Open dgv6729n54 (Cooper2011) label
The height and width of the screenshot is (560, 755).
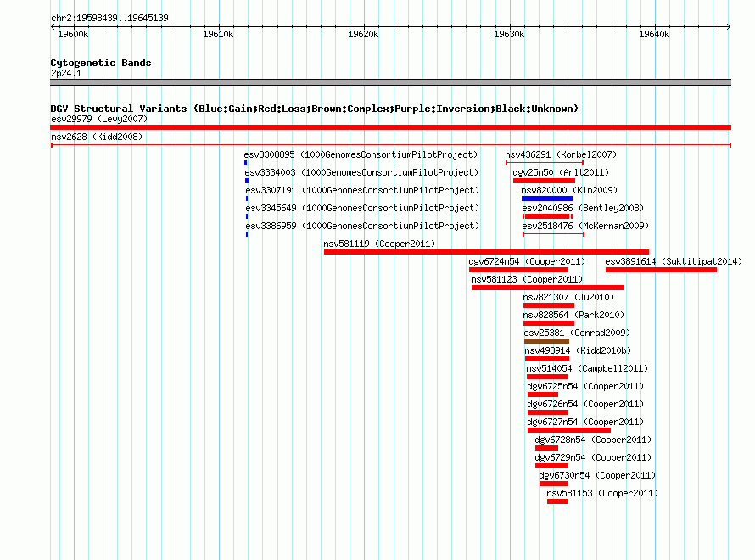click(x=593, y=457)
